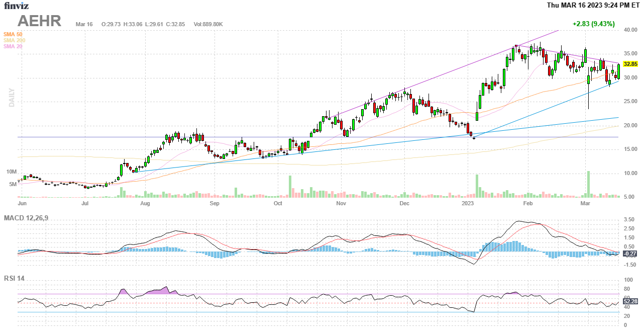Toggle the SMA 20 legend label
644x333 pixels.
click(13, 46)
